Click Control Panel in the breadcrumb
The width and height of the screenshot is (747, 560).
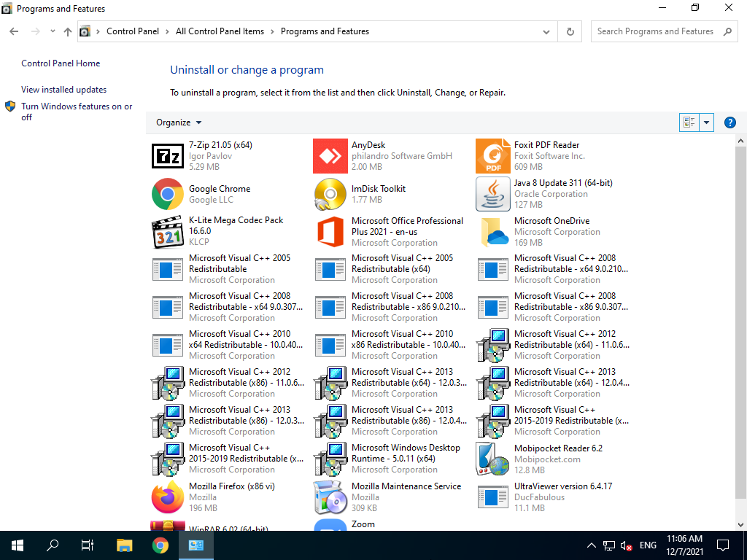[x=133, y=31]
